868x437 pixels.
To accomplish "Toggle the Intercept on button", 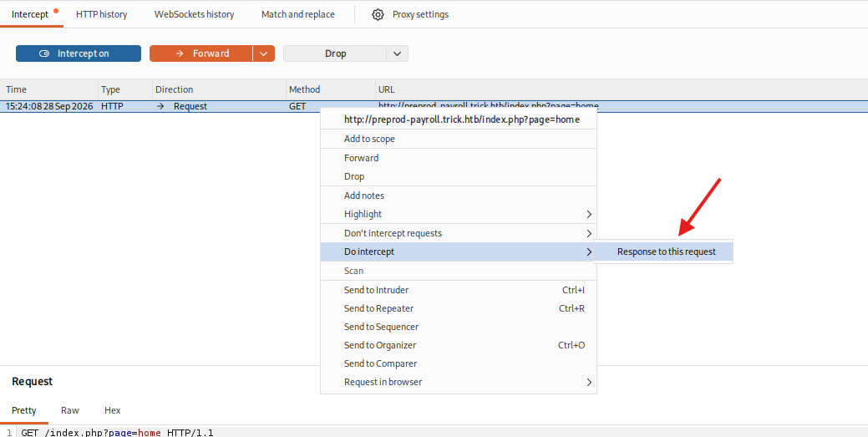I will [x=79, y=53].
